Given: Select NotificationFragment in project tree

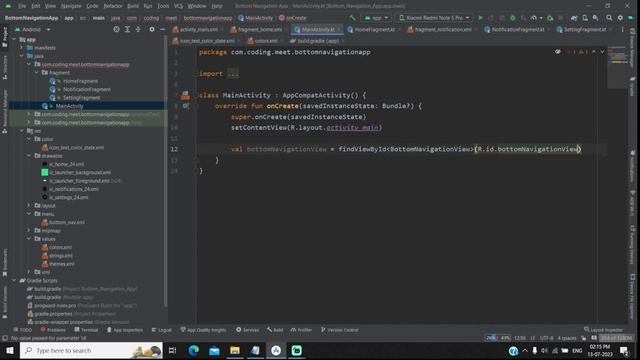Looking at the screenshot, I should click(x=87, y=89).
